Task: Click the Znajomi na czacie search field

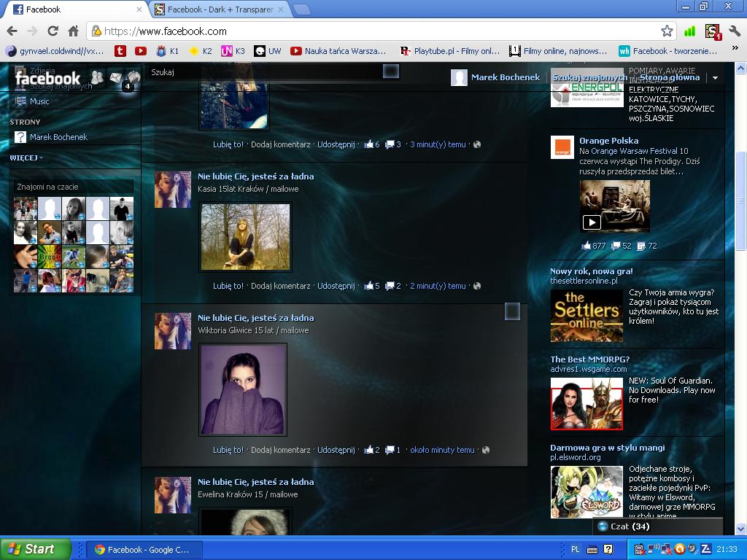Action: coord(73,187)
